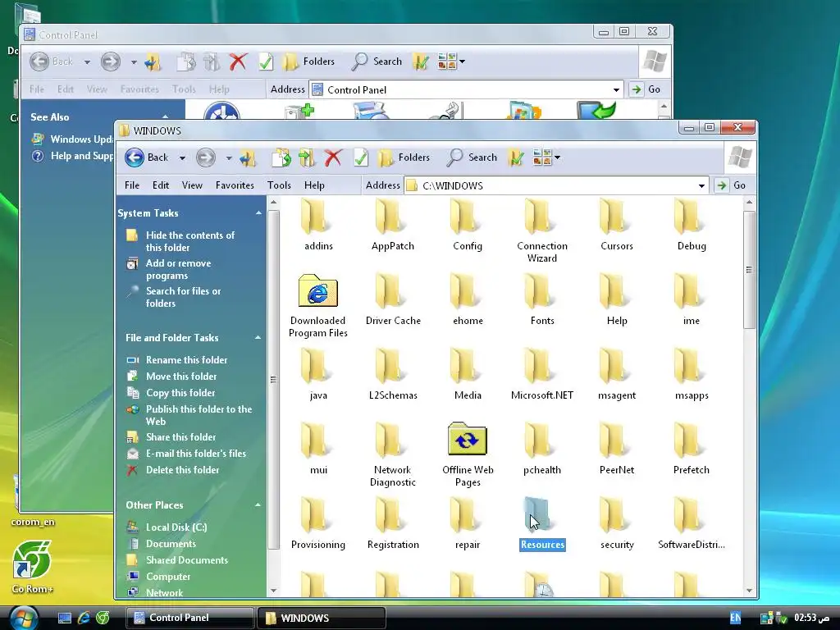Click Folders in the Control Panel window toolbar
This screenshot has width=840, height=630.
tap(308, 62)
